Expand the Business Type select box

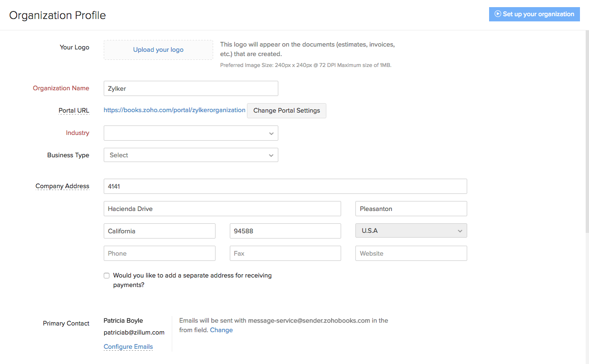click(x=190, y=155)
